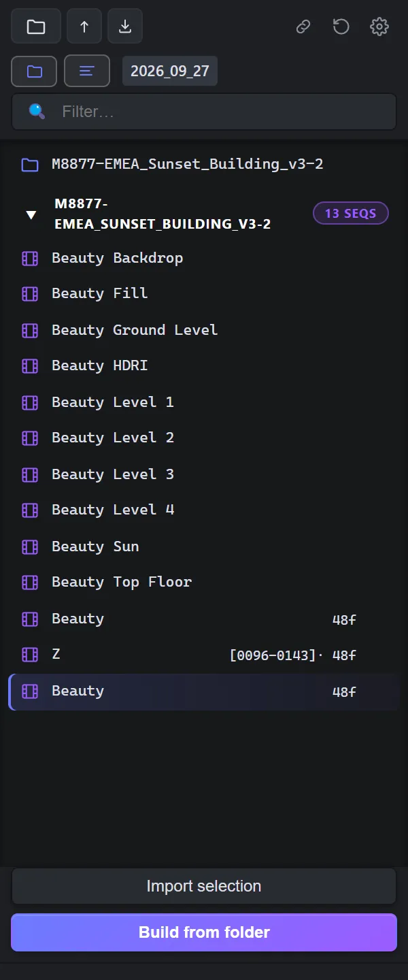Click film icon of Beauty Ground Level
This screenshot has height=980, width=408.
coord(30,330)
